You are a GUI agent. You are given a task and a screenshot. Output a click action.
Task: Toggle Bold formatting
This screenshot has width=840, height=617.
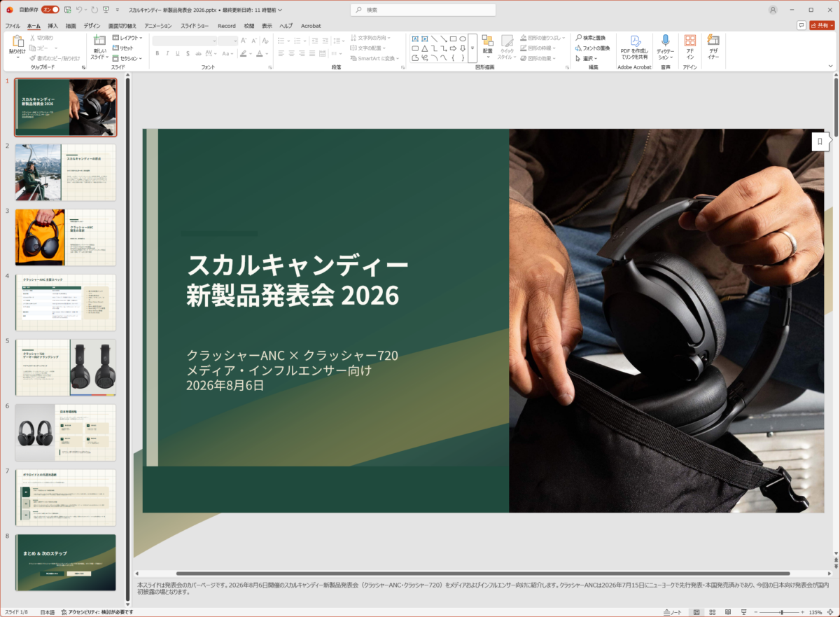[157, 53]
